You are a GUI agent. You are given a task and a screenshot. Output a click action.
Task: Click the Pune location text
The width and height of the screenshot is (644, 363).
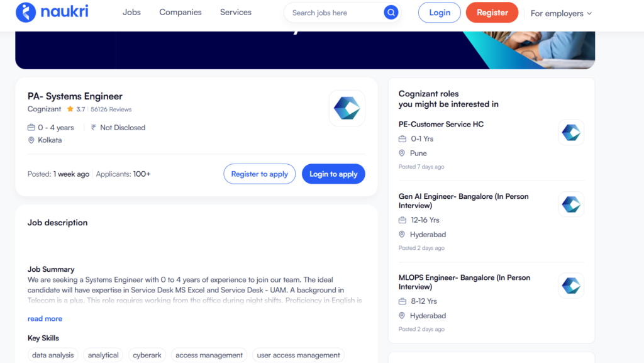pos(418,153)
